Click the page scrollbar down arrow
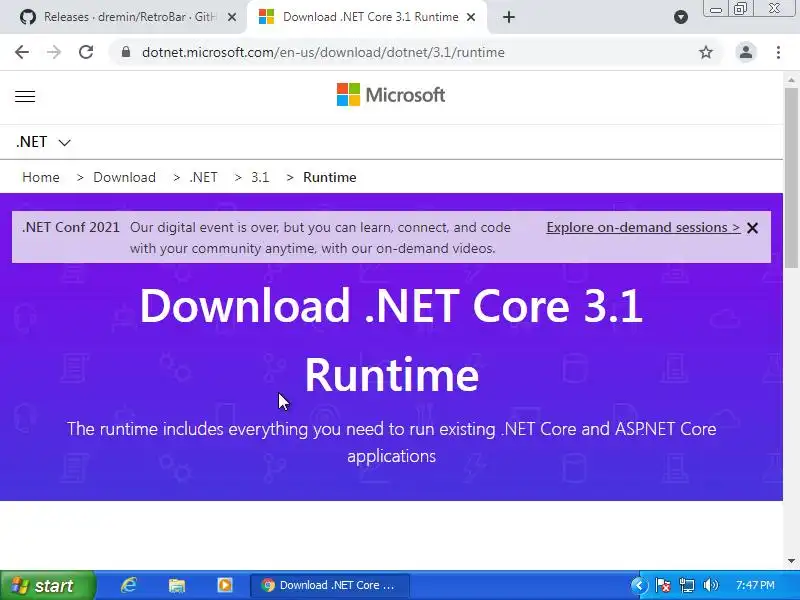 pyautogui.click(x=791, y=561)
